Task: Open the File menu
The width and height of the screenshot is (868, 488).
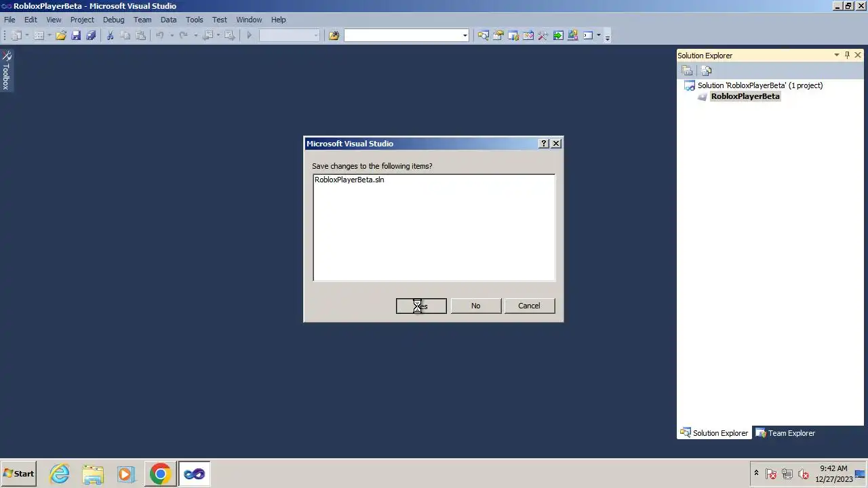Action: 9,20
